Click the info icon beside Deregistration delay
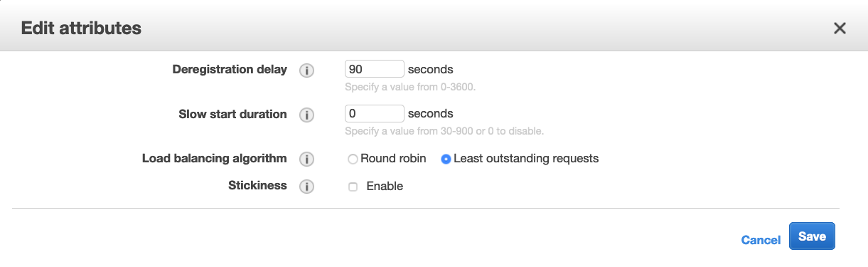The image size is (868, 267). [x=306, y=70]
